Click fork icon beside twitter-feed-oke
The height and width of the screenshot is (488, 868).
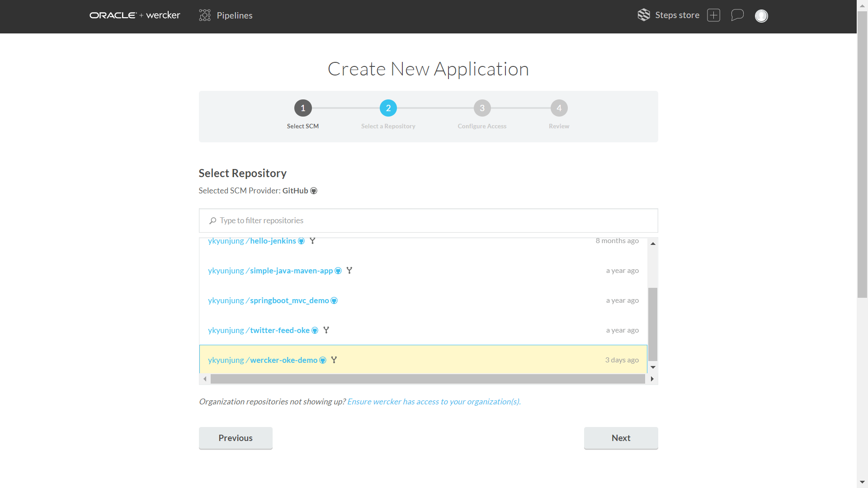coord(326,330)
